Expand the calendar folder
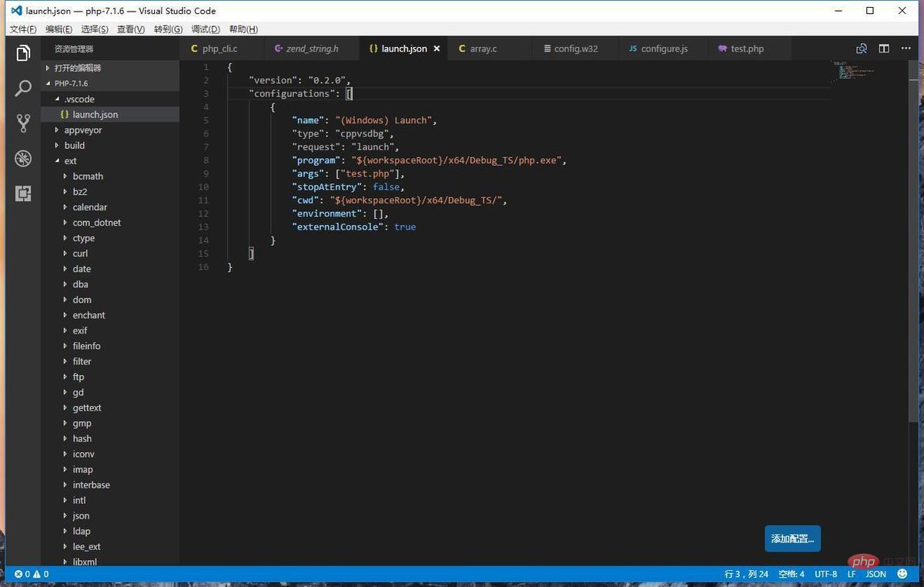 (110, 207)
